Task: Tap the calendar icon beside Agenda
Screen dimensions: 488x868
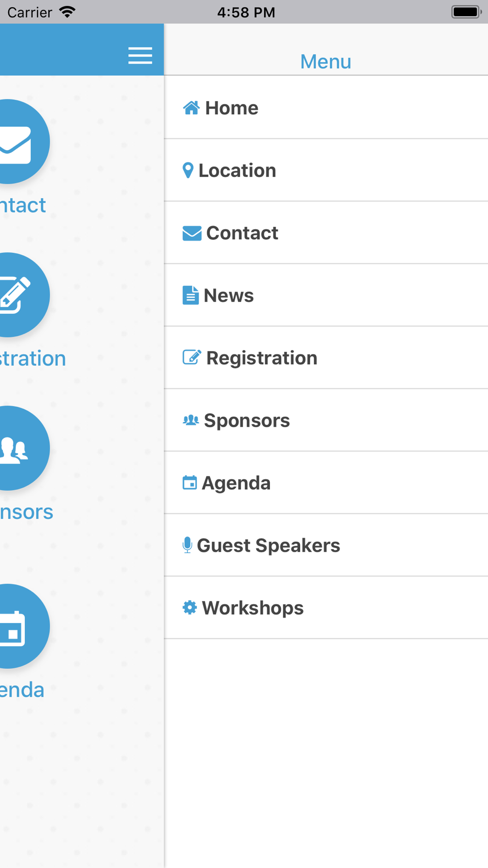Action: click(x=190, y=482)
